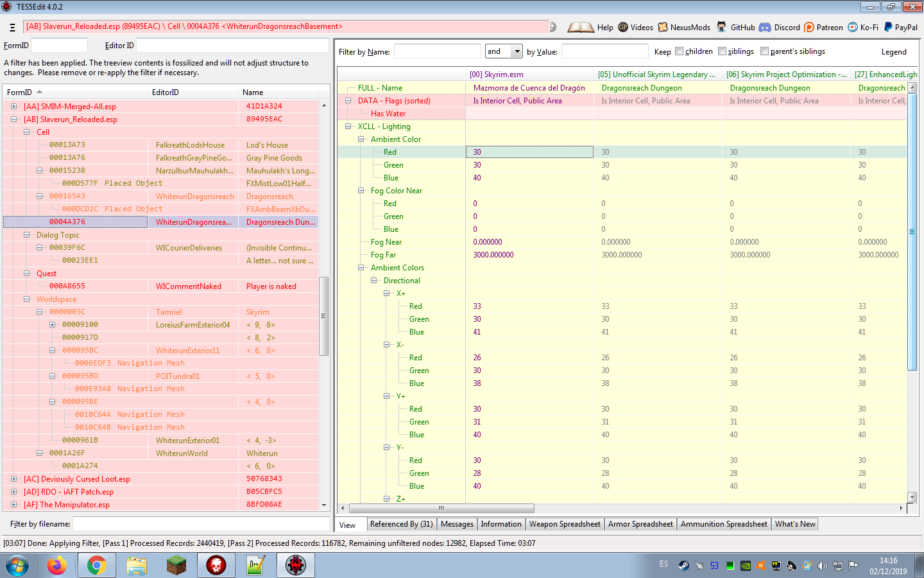Collapse the Worldspace group
924x578 pixels.
pyautogui.click(x=26, y=299)
